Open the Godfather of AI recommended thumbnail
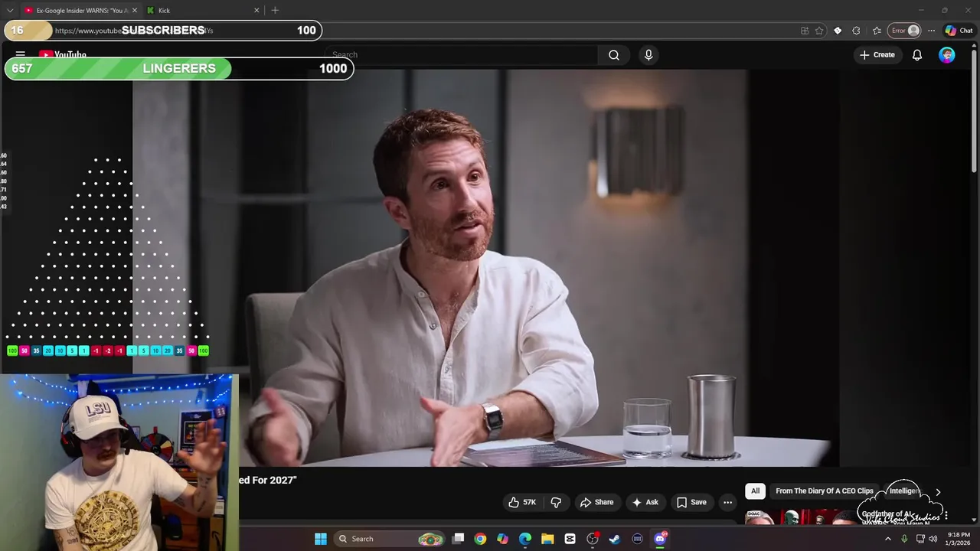The height and width of the screenshot is (551, 980). tap(800, 517)
